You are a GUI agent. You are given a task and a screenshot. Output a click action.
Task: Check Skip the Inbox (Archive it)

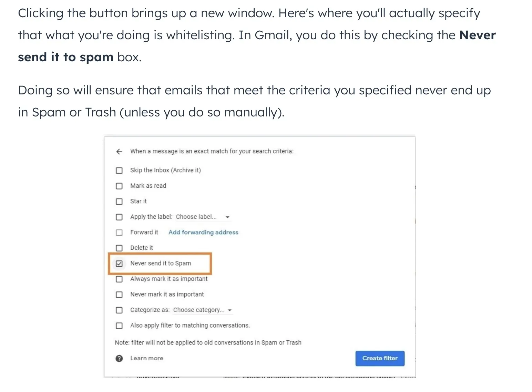[x=119, y=171]
